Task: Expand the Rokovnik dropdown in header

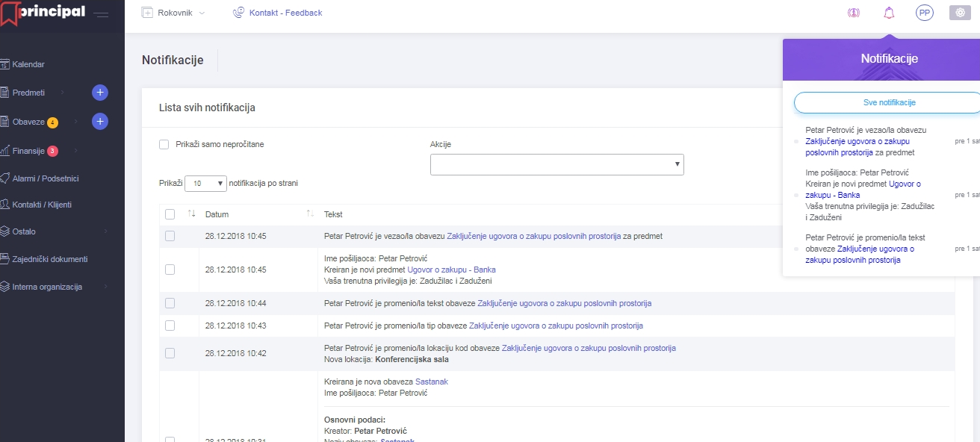Action: point(173,13)
